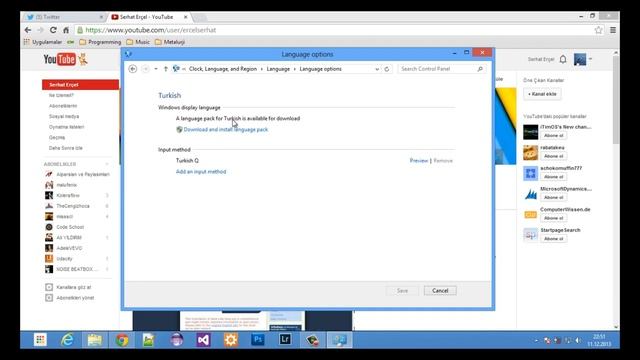Screen dimensions: 640x360
Task: Reload the YouTube page in Chrome
Action: point(53,30)
